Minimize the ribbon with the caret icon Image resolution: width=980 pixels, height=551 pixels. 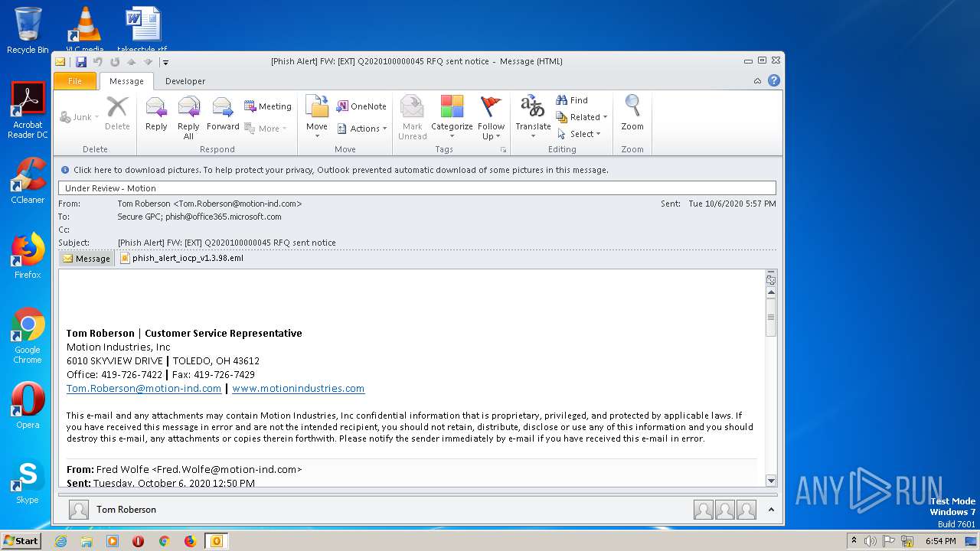757,81
